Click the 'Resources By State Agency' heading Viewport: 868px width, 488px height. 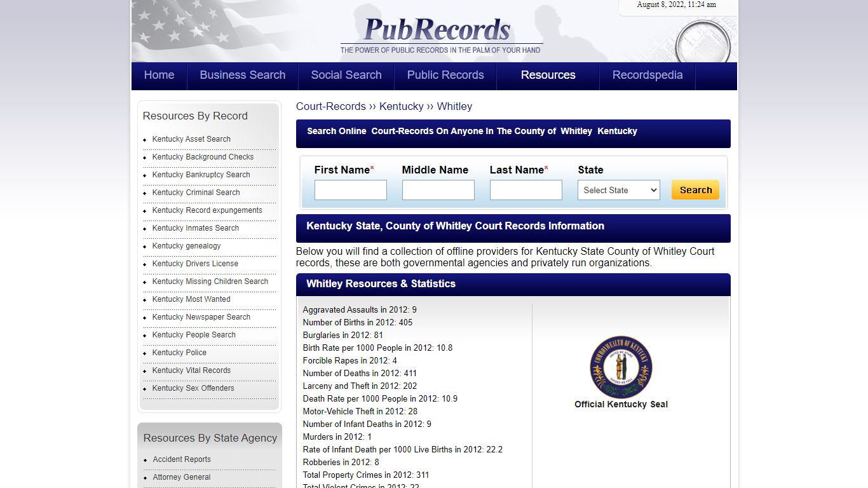(x=210, y=438)
